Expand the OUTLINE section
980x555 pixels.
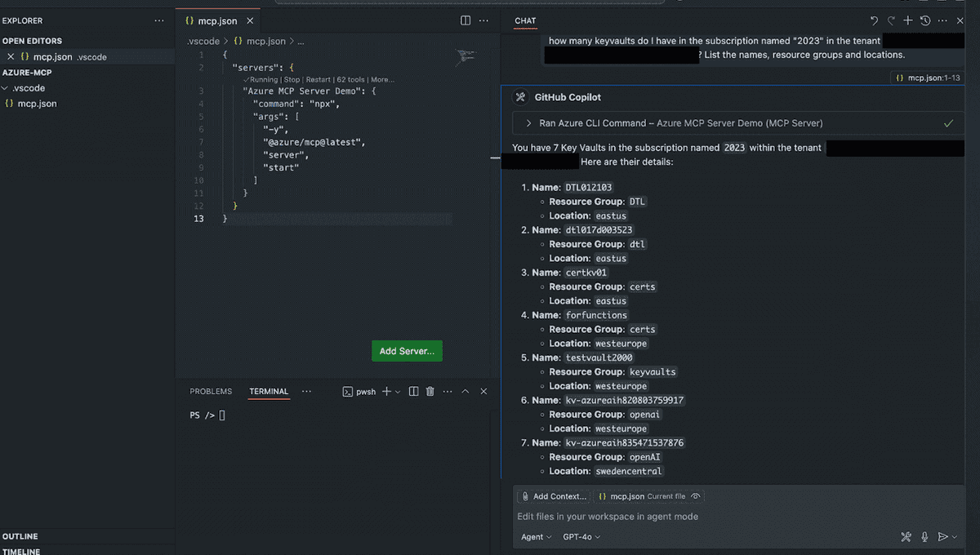coord(20,536)
